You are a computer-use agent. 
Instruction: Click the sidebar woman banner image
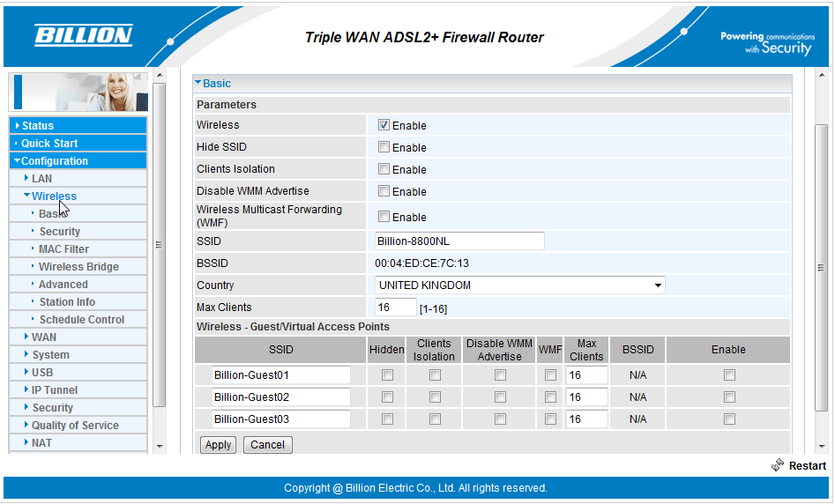click(x=78, y=92)
